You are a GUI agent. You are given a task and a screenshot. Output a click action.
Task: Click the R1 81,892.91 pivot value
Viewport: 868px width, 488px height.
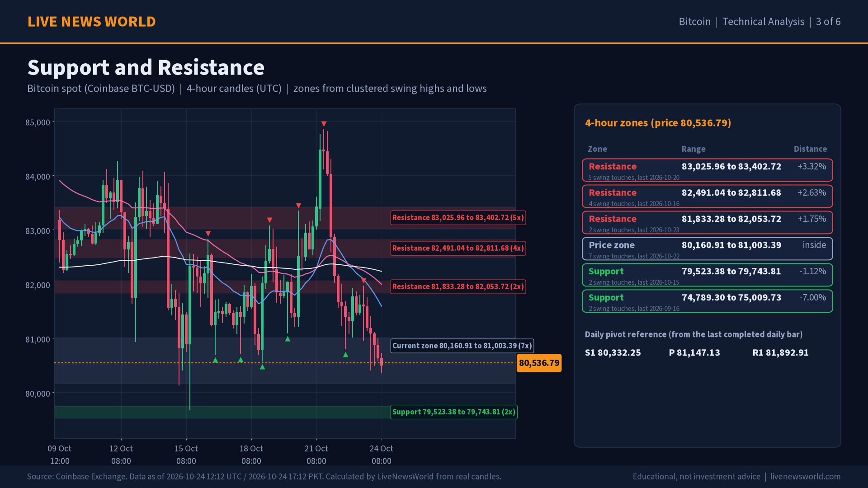[x=780, y=352]
